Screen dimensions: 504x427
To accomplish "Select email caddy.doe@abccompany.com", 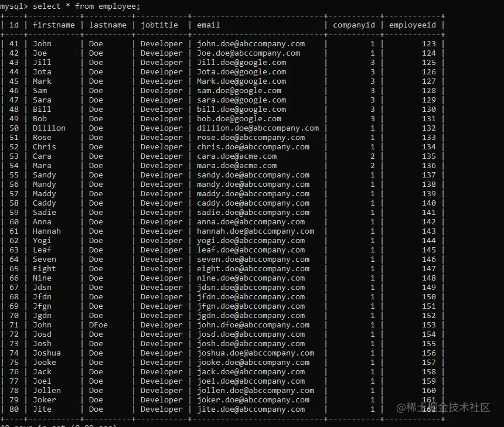I will (253, 203).
